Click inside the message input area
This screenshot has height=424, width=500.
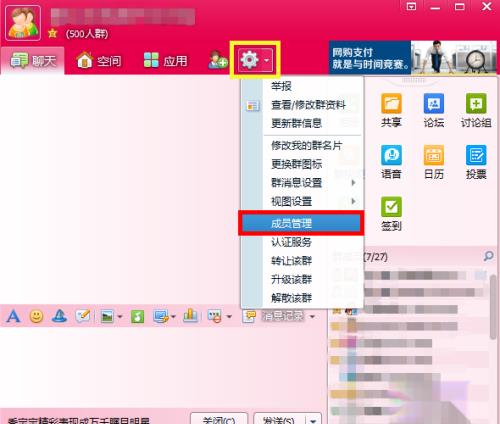coord(163,367)
